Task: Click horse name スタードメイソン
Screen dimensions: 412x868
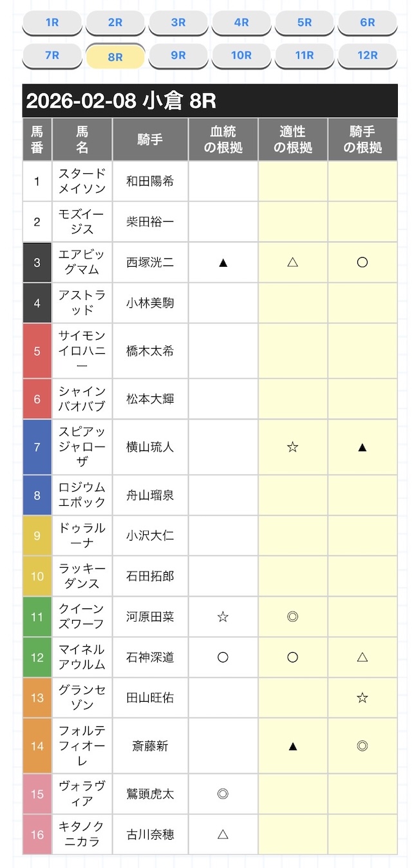Action: [82, 181]
